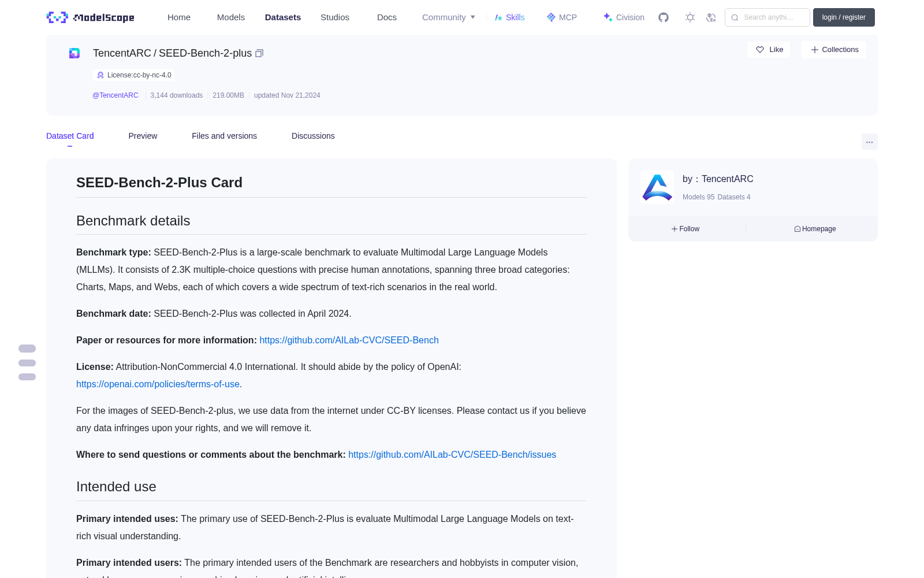Open the Studios section

pos(335,17)
